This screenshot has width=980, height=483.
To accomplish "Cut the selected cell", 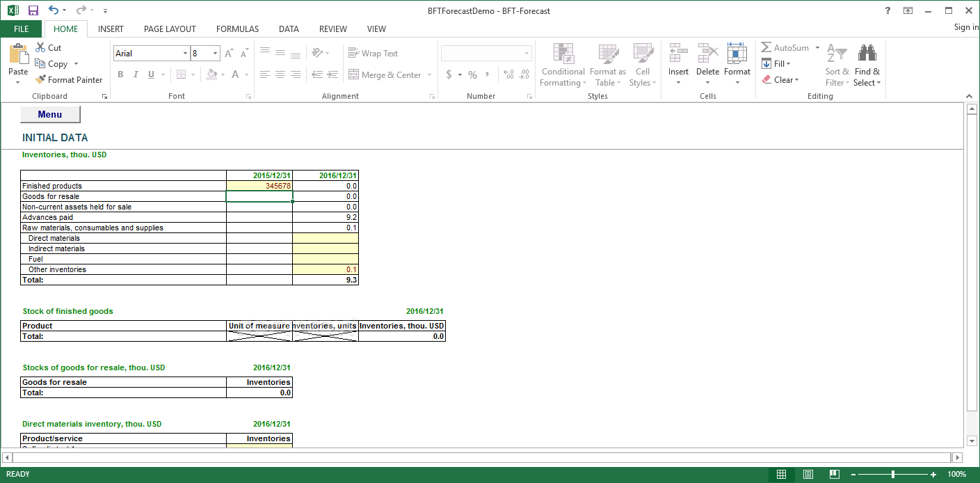I will tap(48, 47).
